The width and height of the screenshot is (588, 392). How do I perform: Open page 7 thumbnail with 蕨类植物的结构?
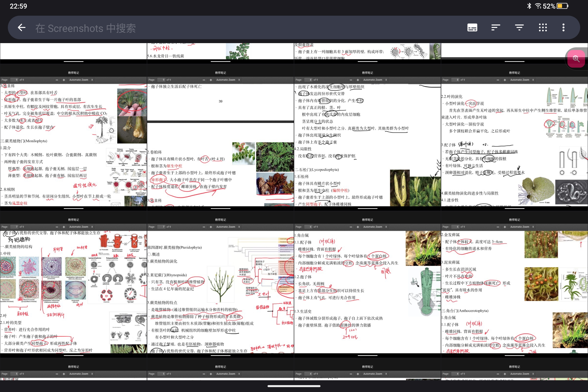tap(73, 284)
